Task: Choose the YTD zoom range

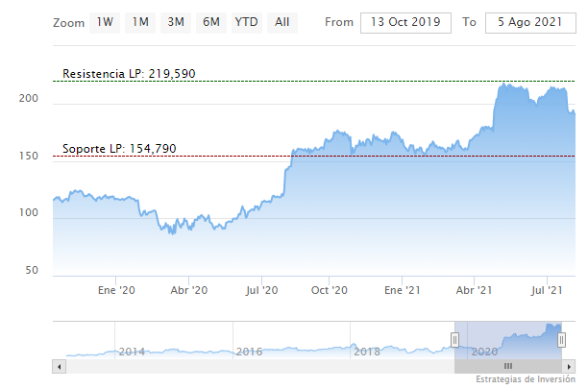Action: point(246,22)
